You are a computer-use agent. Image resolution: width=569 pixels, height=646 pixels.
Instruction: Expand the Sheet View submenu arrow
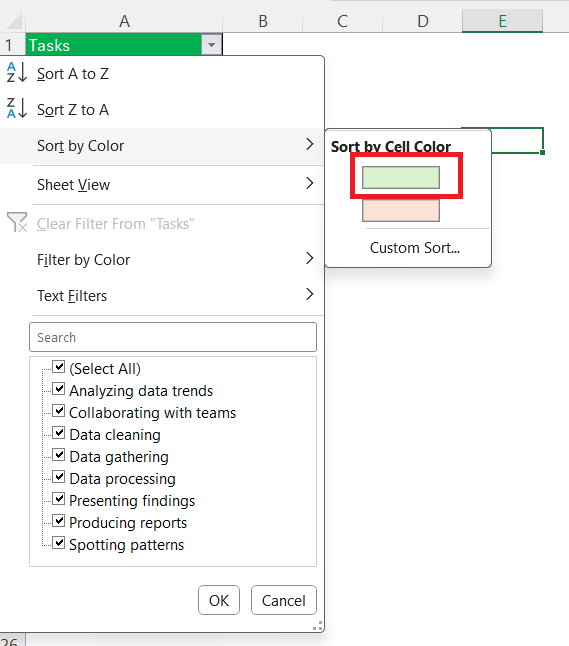click(310, 183)
